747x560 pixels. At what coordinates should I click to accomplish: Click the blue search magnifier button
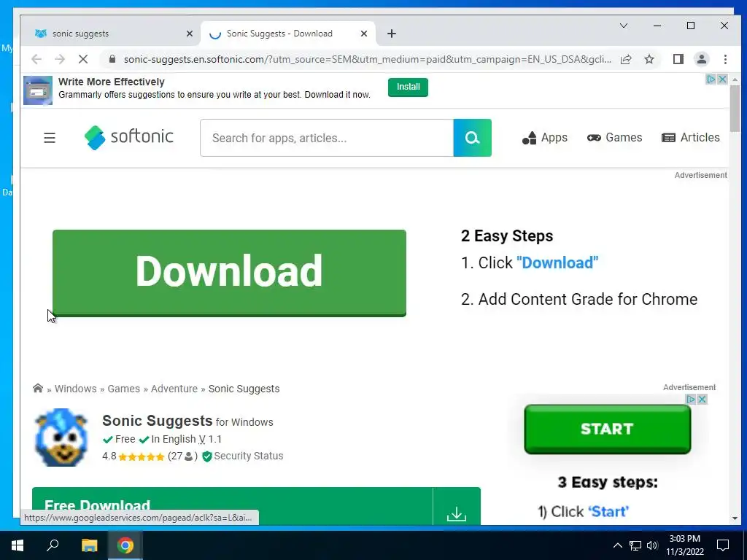(x=472, y=138)
